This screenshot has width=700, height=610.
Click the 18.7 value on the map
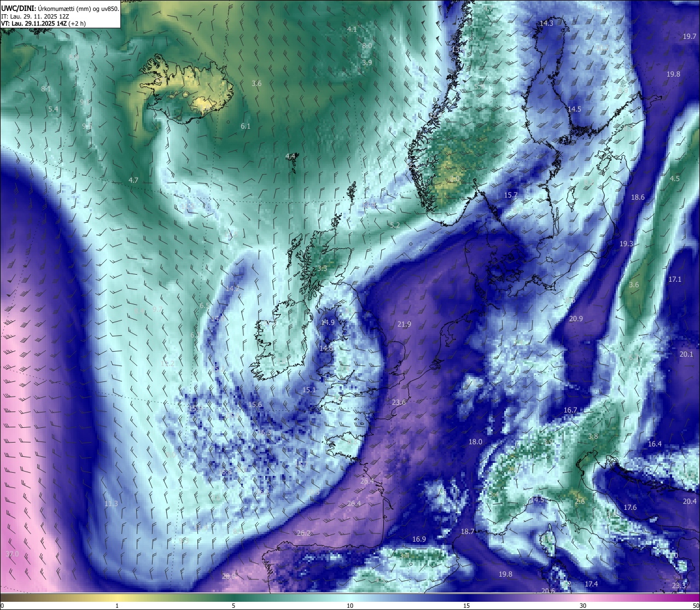pos(468,531)
